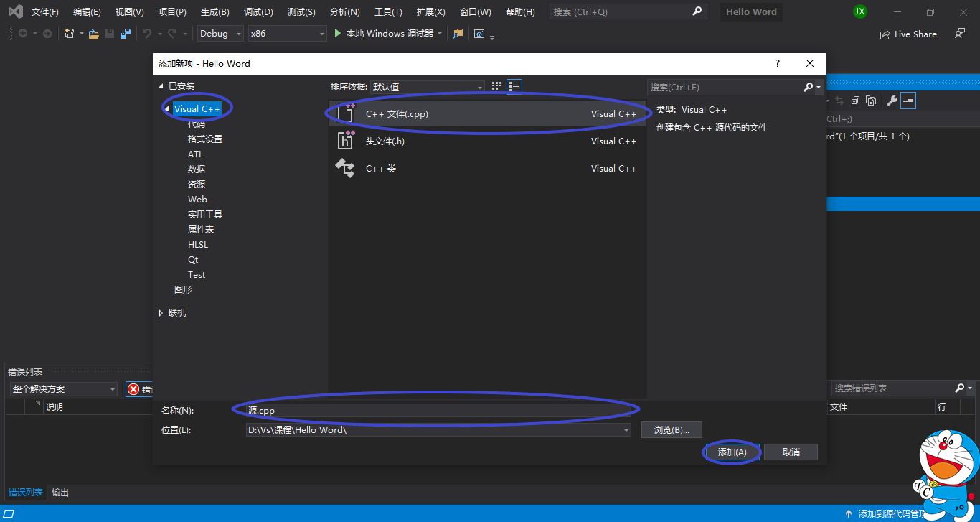980x522 pixels.
Task: Click the Save All toolbar icon
Action: [x=126, y=34]
